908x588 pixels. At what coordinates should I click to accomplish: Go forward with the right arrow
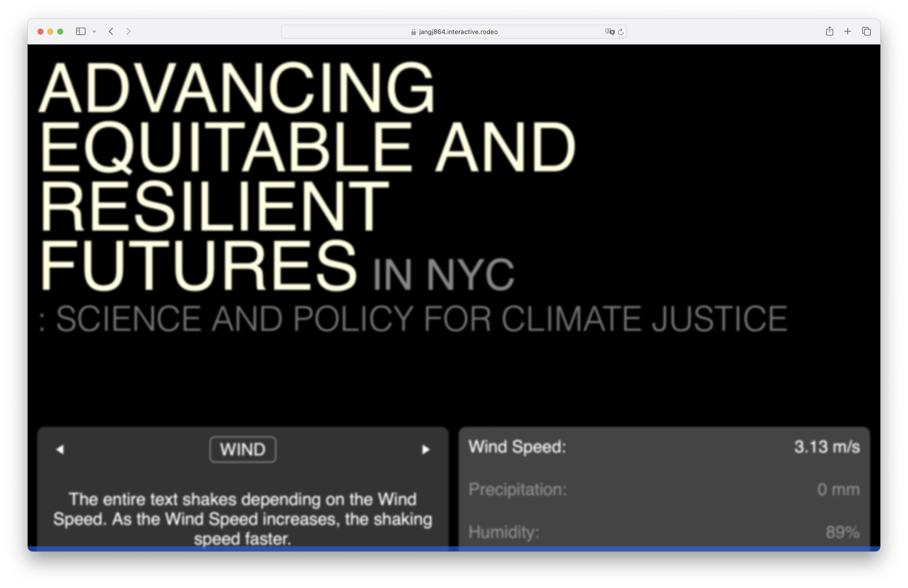point(128,32)
